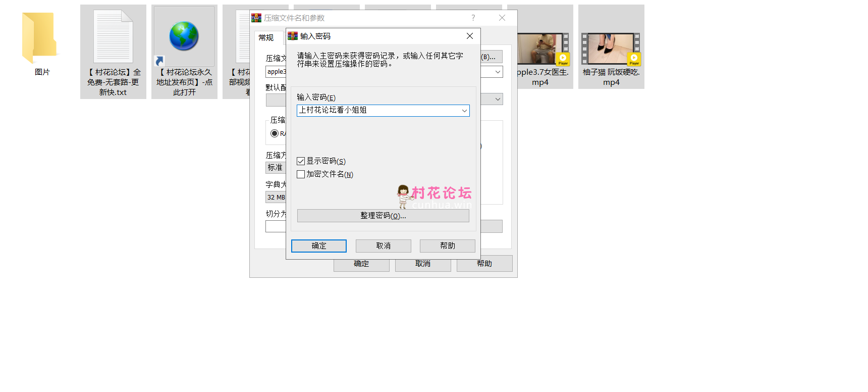868x392 pixels.
Task: Click WinRAR icon in 压缩文件名和参数 title bar
Action: coord(256,18)
